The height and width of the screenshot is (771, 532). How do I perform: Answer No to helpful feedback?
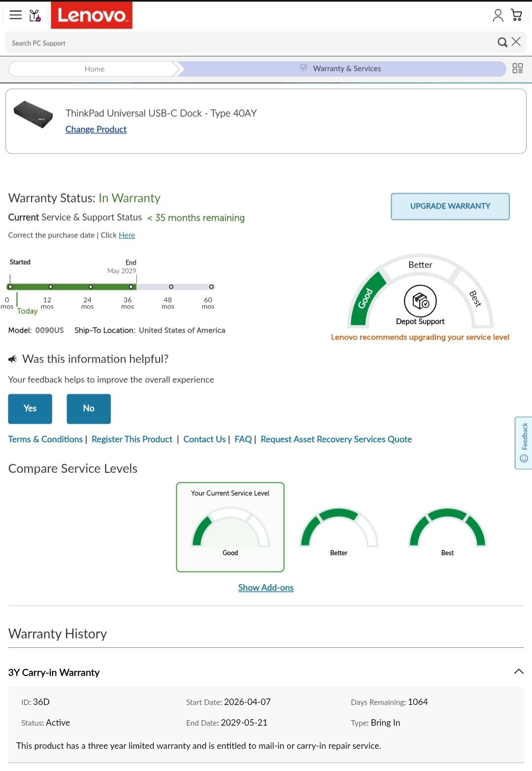pos(89,409)
